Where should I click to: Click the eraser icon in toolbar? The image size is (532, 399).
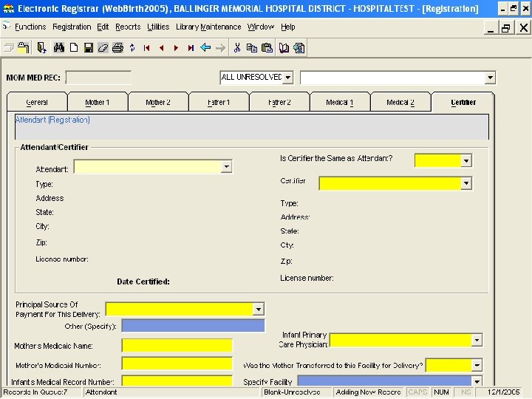[x=103, y=48]
